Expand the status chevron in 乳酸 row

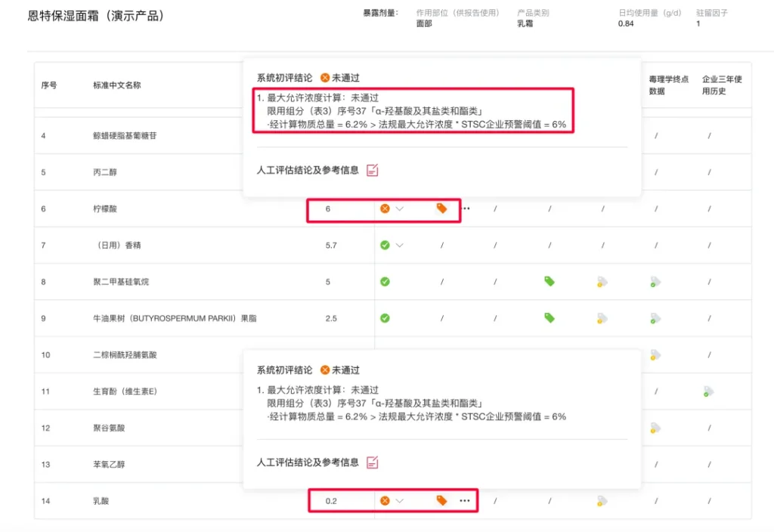pyautogui.click(x=400, y=500)
